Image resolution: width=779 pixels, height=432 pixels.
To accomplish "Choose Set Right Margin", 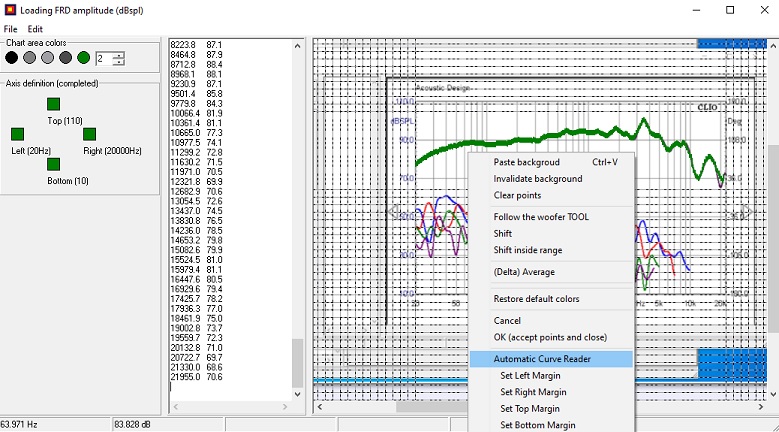I will [x=551, y=392].
